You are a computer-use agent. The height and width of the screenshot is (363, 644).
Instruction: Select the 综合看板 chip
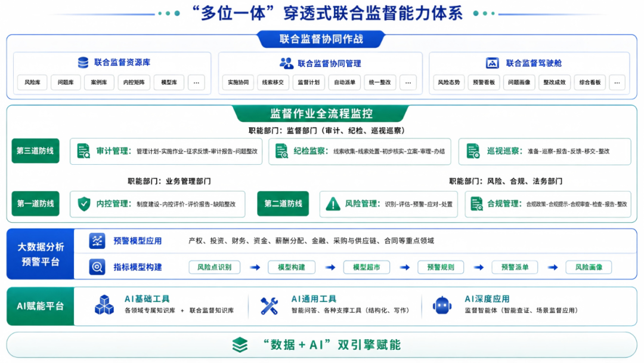(590, 82)
